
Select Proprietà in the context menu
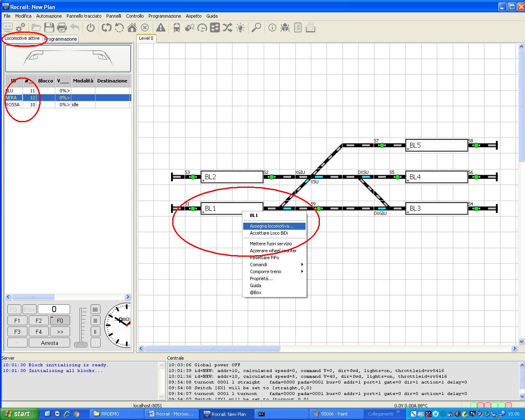274,278
